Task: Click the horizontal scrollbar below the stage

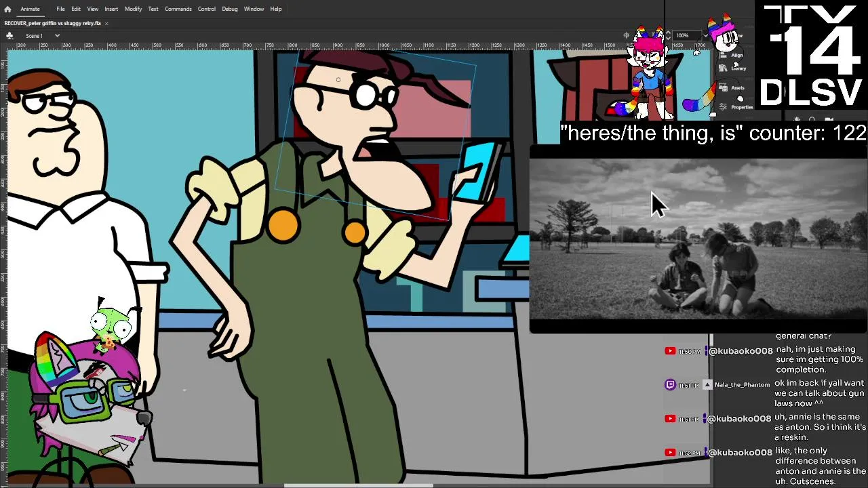Action: (x=358, y=485)
